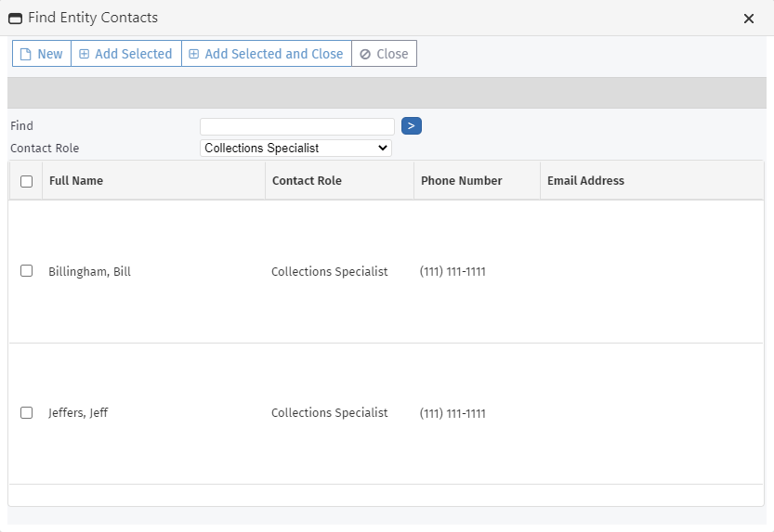Click Collections Specialist in Jeffers row
This screenshot has height=532, width=774.
pos(329,412)
